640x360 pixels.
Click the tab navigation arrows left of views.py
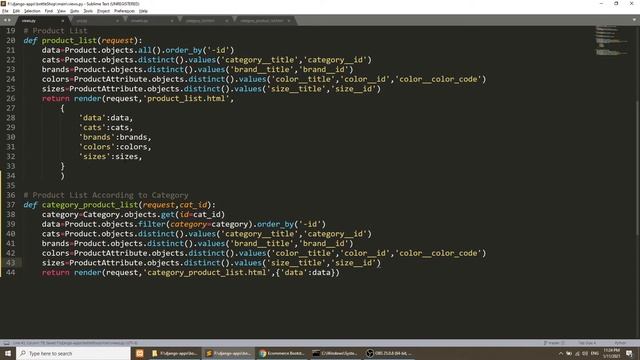tap(7, 20)
